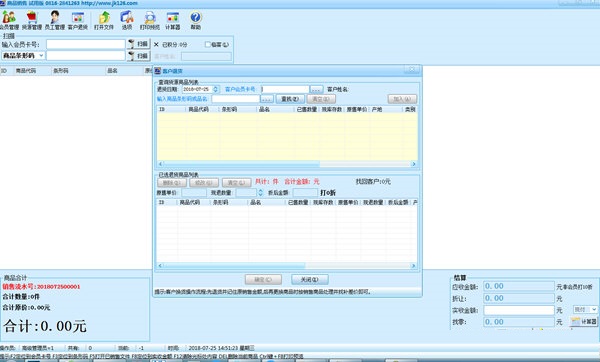Click the add (加入) button in dialog

[x=402, y=99]
